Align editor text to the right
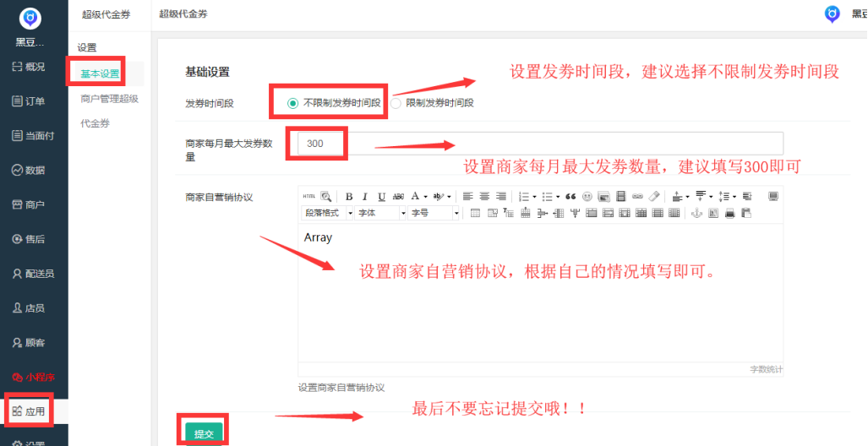868x446 pixels. [501, 196]
